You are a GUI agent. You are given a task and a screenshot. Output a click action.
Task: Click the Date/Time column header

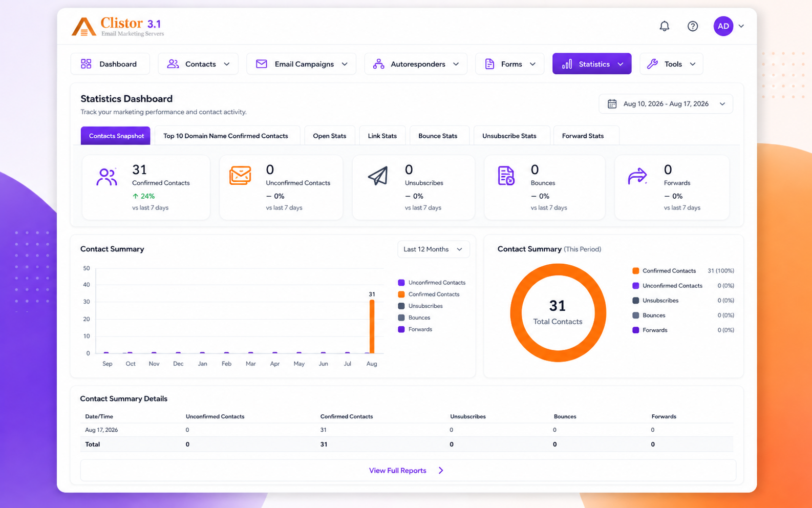[x=99, y=417]
